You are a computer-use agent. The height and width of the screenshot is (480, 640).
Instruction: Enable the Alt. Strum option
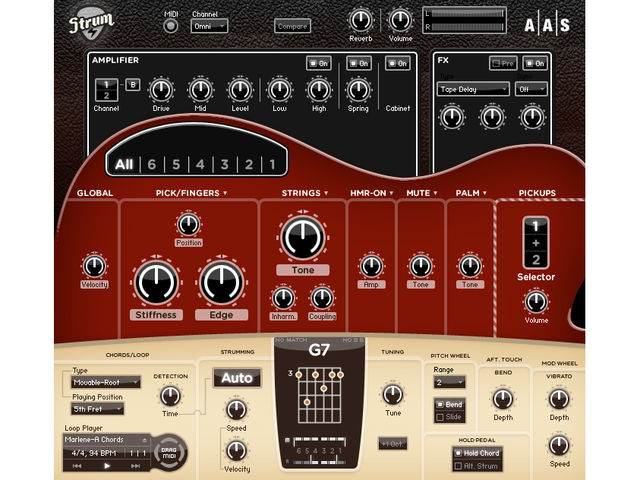point(477,466)
